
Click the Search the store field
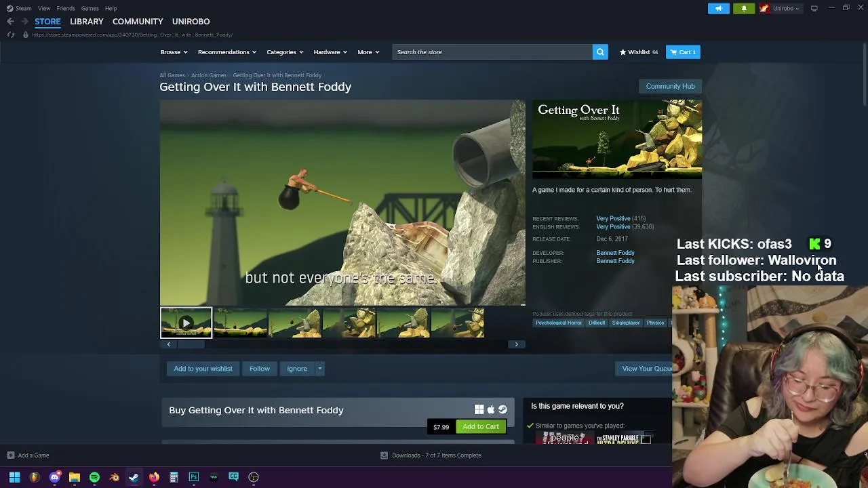(492, 52)
